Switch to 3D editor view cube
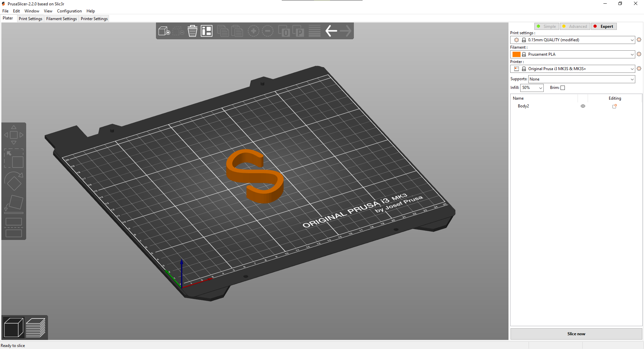Screen dimensions: 644x349 coord(13,328)
